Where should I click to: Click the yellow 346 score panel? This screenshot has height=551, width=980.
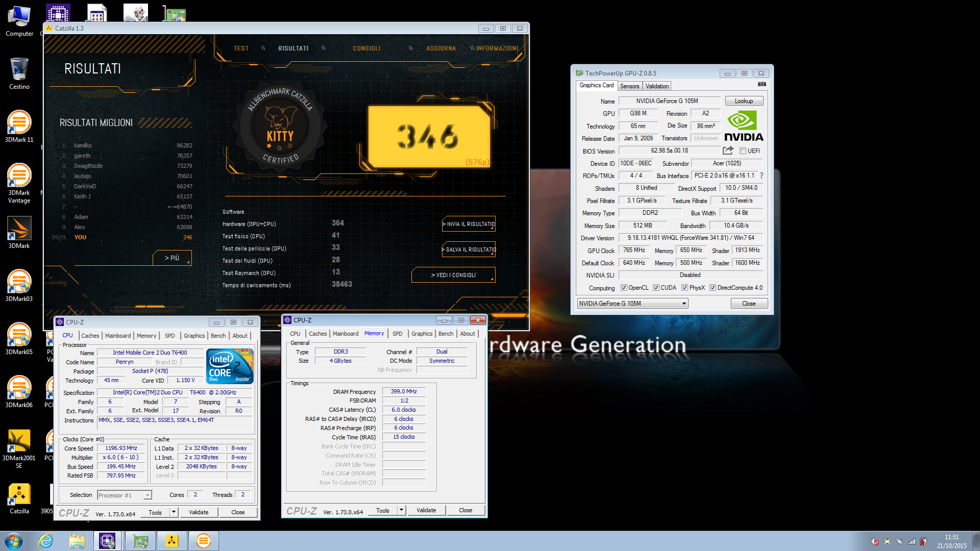(x=429, y=136)
